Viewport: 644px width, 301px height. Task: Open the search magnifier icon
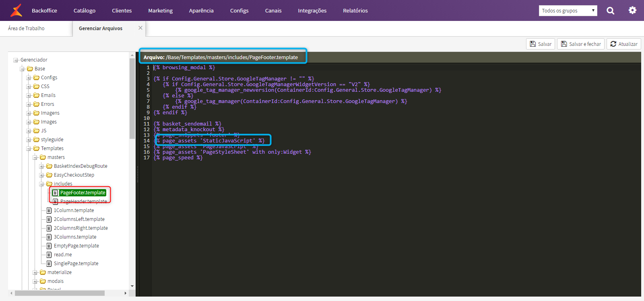click(611, 10)
